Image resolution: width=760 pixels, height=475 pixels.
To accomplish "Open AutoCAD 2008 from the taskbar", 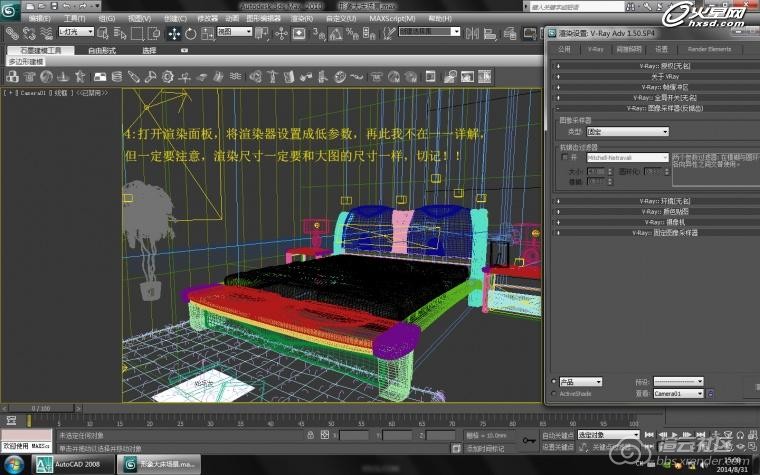I will (x=73, y=464).
